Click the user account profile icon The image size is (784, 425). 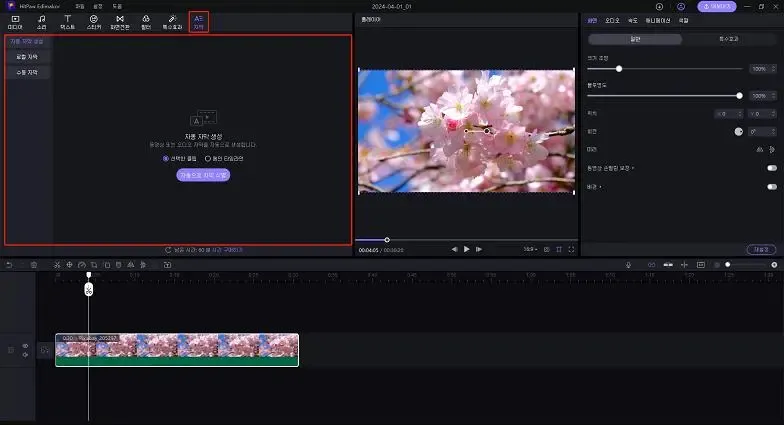[x=681, y=6]
